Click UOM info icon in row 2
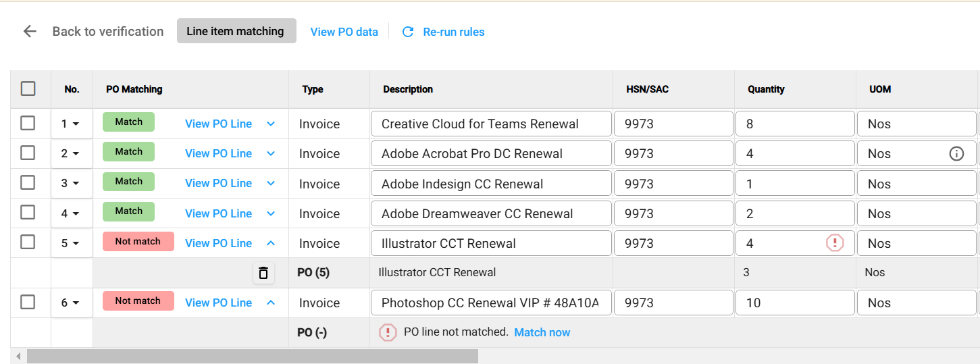The height and width of the screenshot is (364, 980). click(x=956, y=153)
